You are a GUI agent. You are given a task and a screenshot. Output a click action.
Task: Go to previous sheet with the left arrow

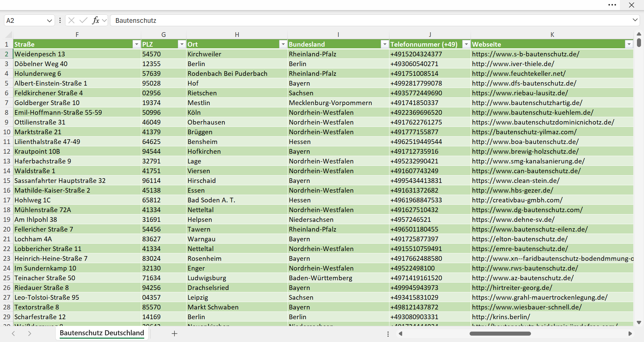13,334
